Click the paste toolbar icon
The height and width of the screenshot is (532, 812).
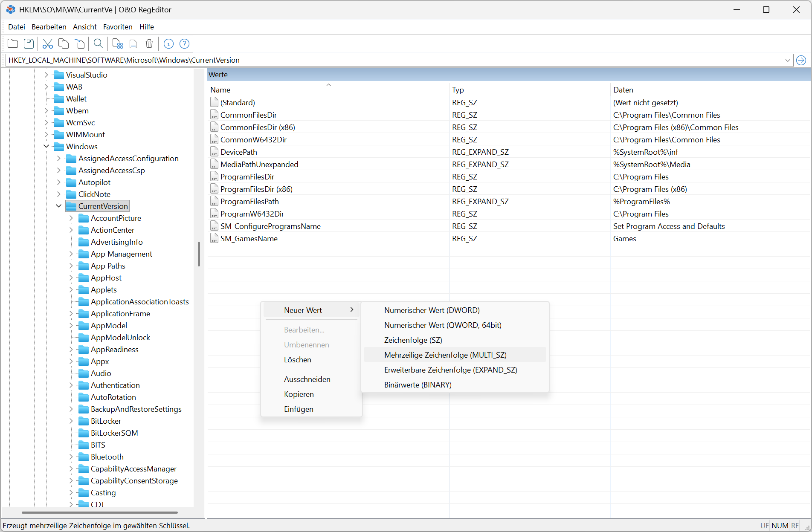[x=80, y=43]
